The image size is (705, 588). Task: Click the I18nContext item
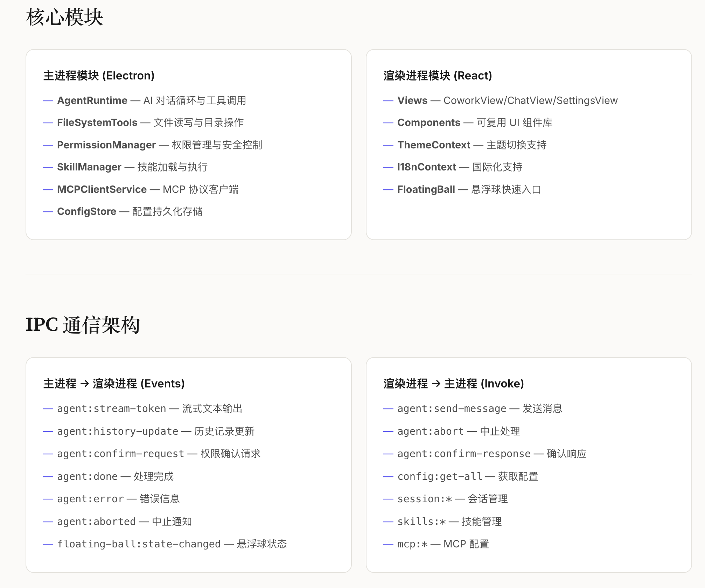(426, 167)
